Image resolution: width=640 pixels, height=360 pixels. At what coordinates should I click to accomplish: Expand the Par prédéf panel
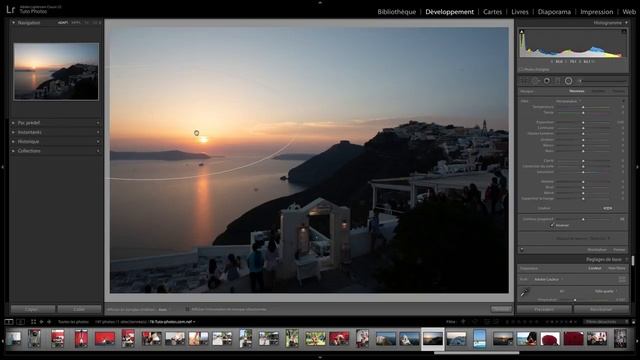[x=13, y=122]
